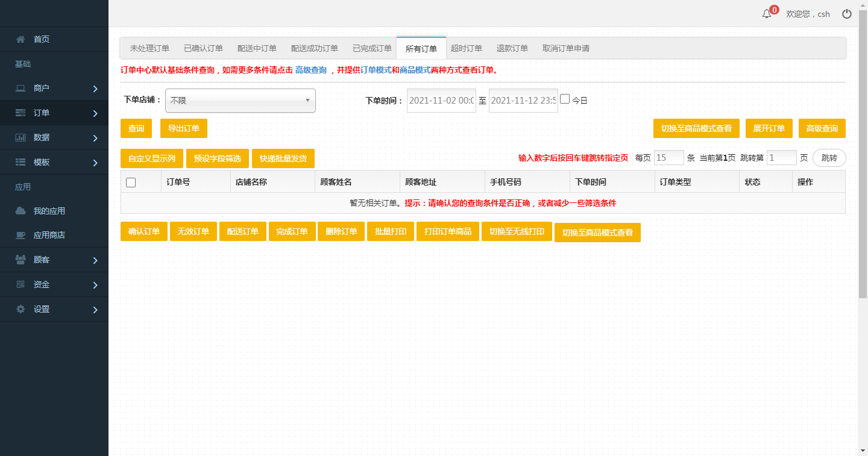Image resolution: width=868 pixels, height=456 pixels.
Task: Click the order start date field
Action: point(441,101)
